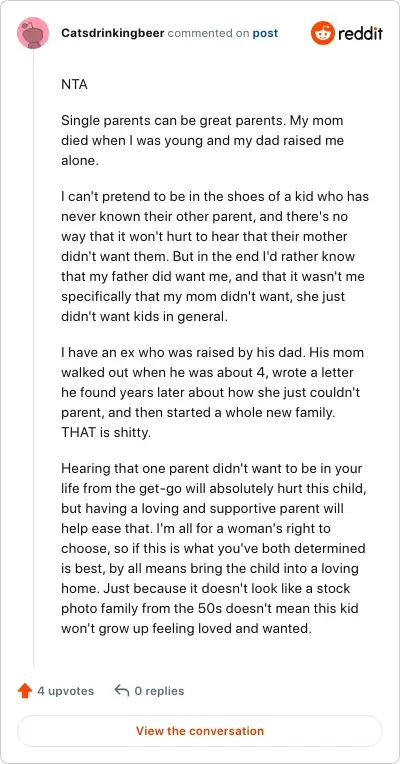400x764 pixels.
Task: Open the Catsdrinkingbeer username profile
Action: [x=113, y=33]
